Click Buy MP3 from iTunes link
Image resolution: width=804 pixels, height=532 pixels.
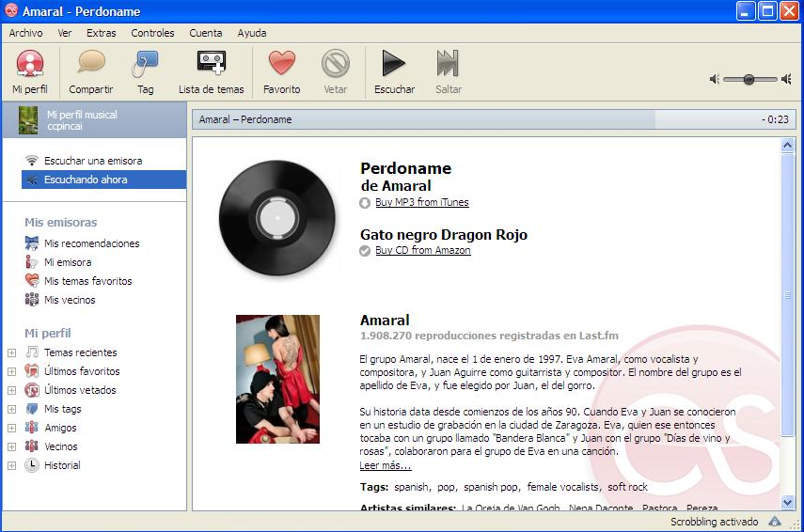[422, 202]
